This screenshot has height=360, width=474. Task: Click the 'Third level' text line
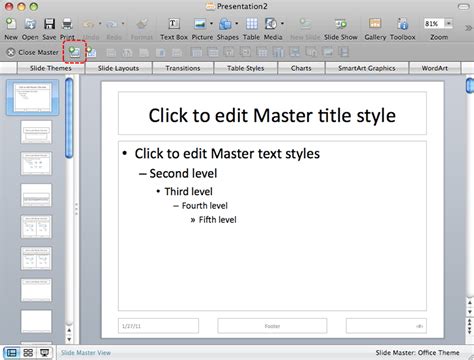(188, 191)
